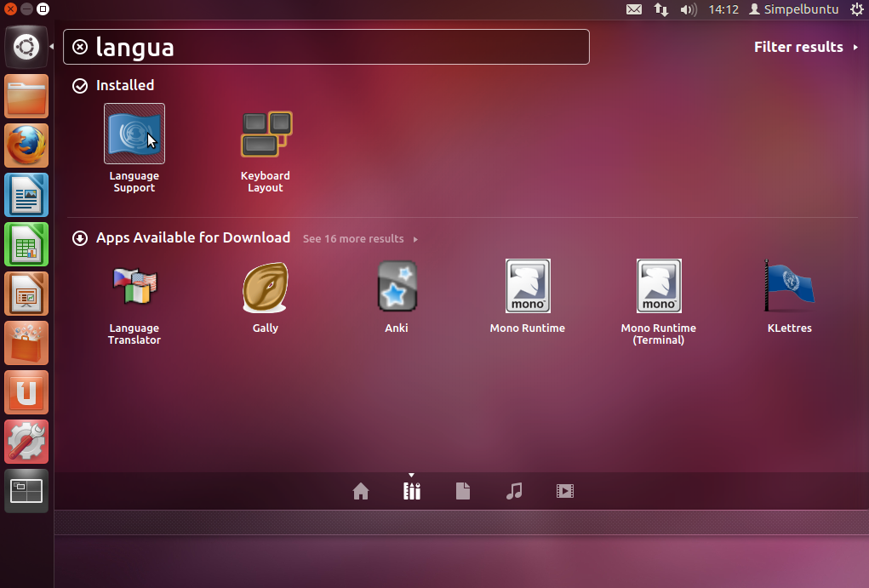Image resolution: width=869 pixels, height=588 pixels.
Task: Expand See 16 more results
Action: click(x=359, y=239)
